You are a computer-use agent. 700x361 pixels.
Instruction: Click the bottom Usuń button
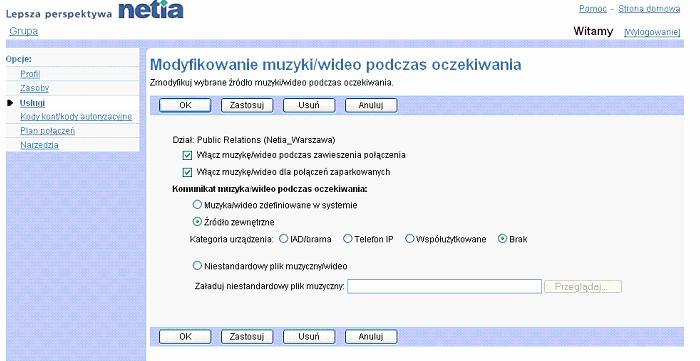pyautogui.click(x=309, y=336)
